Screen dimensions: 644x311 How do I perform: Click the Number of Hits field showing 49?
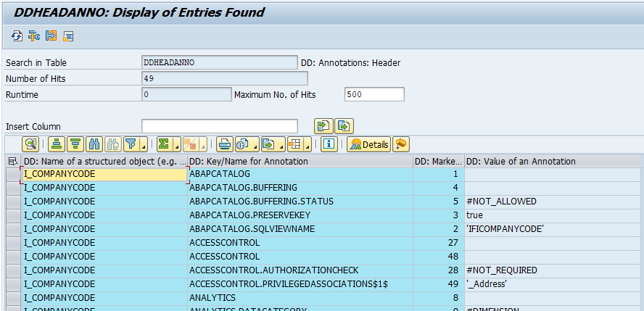tap(225, 78)
